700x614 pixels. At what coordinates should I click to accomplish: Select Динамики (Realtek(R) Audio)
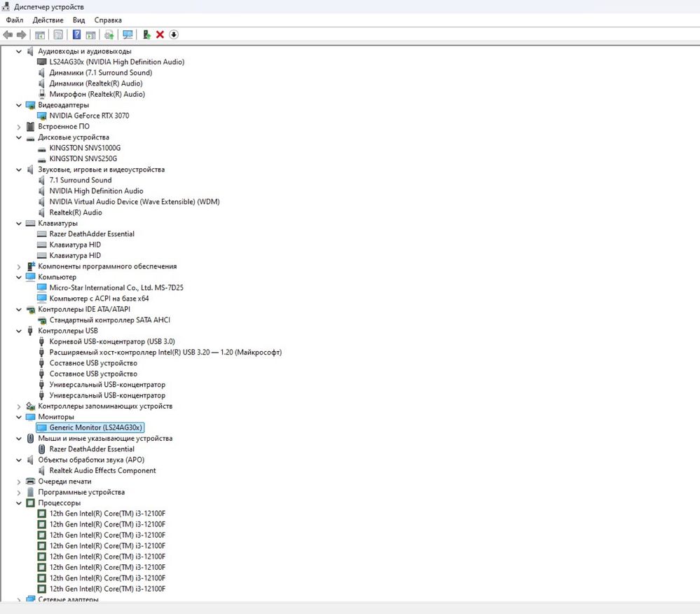click(x=96, y=83)
